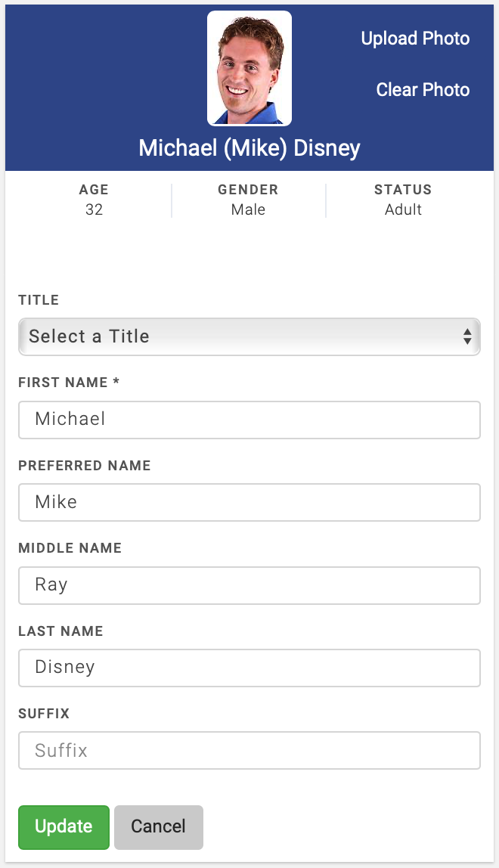Click the MIDDLE NAME label text

coord(70,548)
